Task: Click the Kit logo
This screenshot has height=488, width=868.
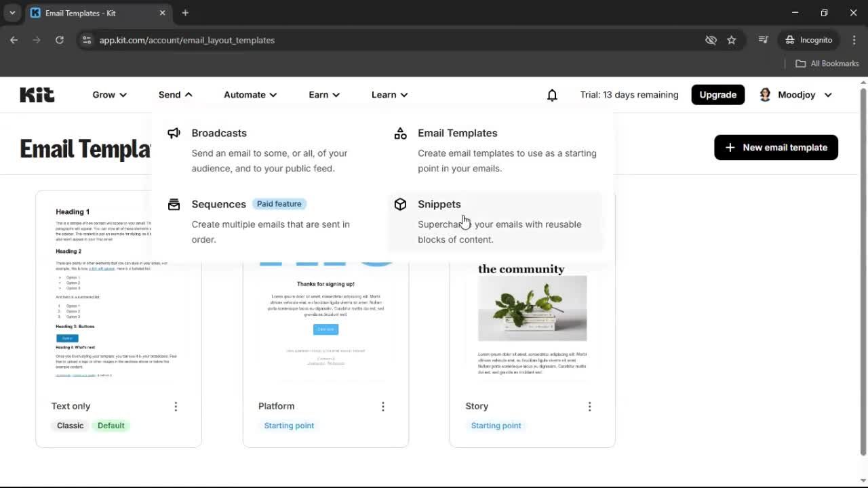Action: (x=37, y=94)
